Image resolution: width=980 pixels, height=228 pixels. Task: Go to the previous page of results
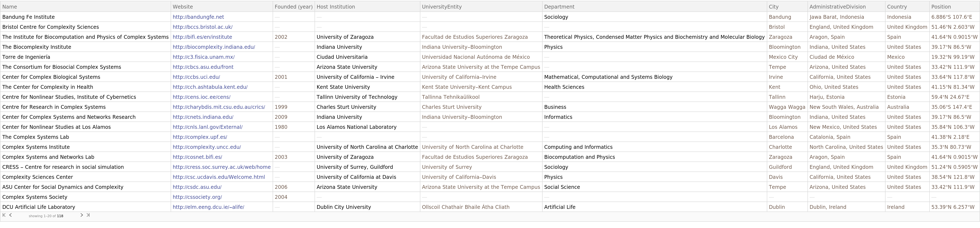[x=11, y=215]
